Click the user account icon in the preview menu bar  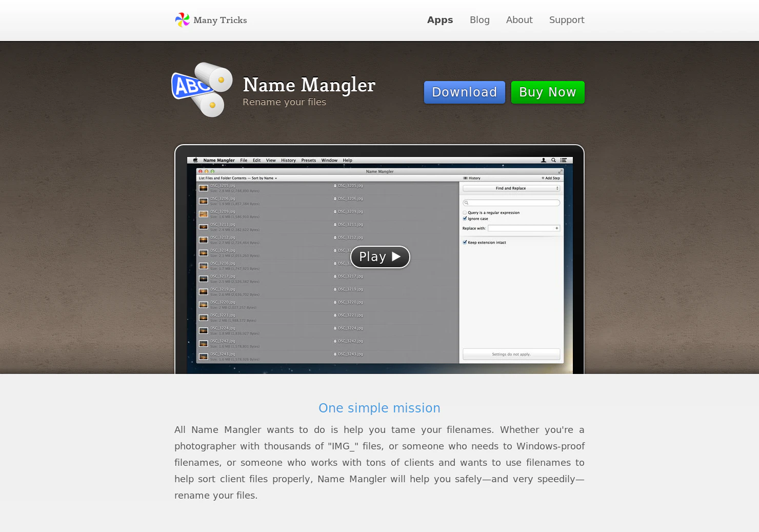click(544, 160)
